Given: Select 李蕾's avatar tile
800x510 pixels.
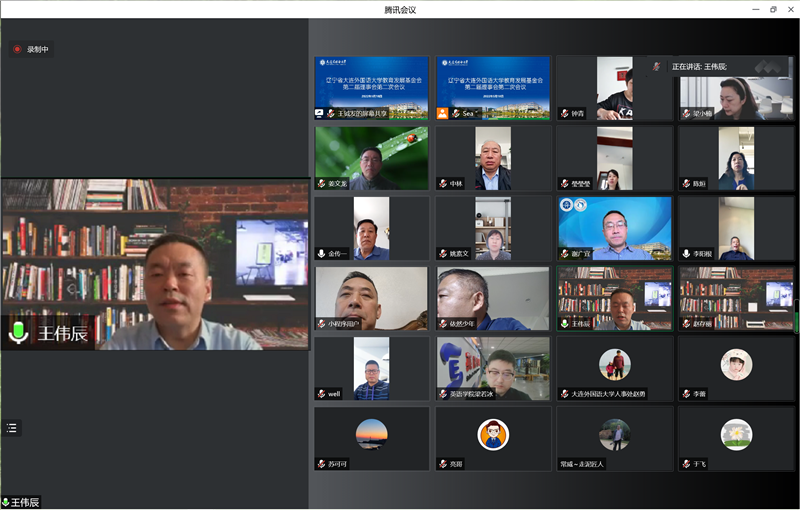Looking at the screenshot, I should point(736,368).
